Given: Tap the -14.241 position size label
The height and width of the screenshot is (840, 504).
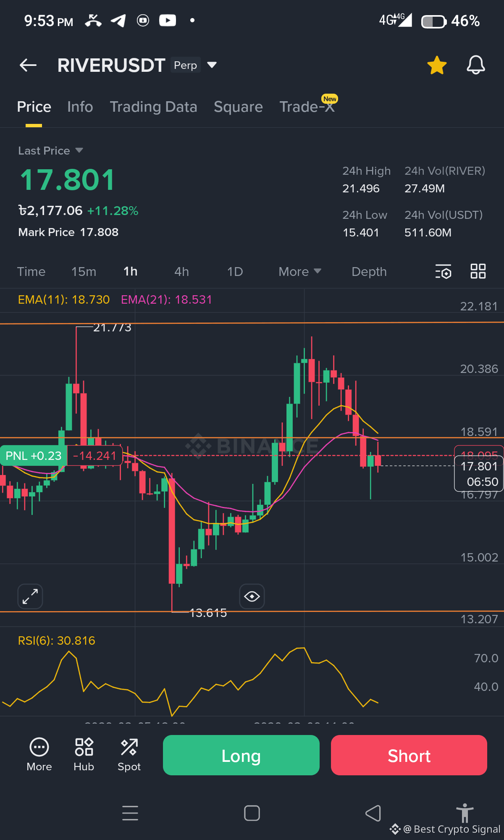Looking at the screenshot, I should 95,456.
